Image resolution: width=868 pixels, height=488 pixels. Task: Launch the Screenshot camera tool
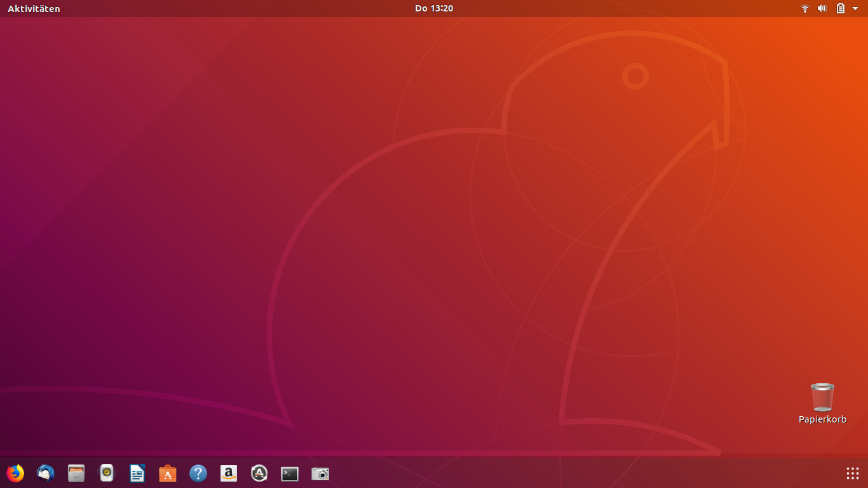320,473
